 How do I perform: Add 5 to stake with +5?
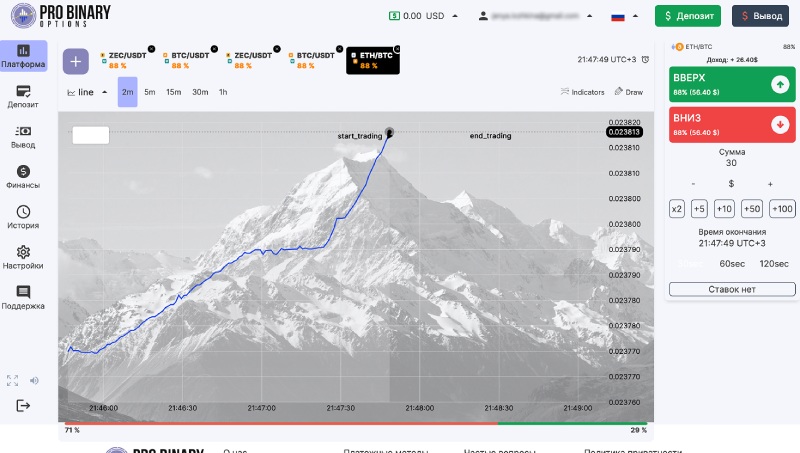coord(699,209)
